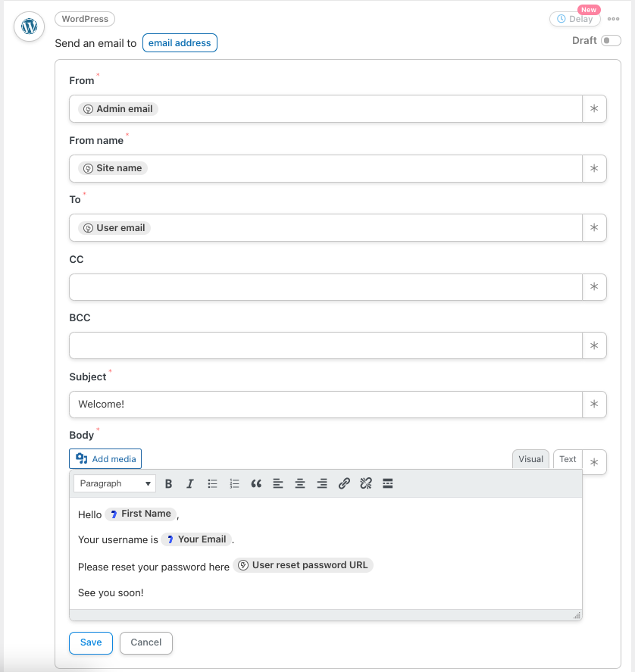Click the 'See you soon!' line

(x=111, y=592)
